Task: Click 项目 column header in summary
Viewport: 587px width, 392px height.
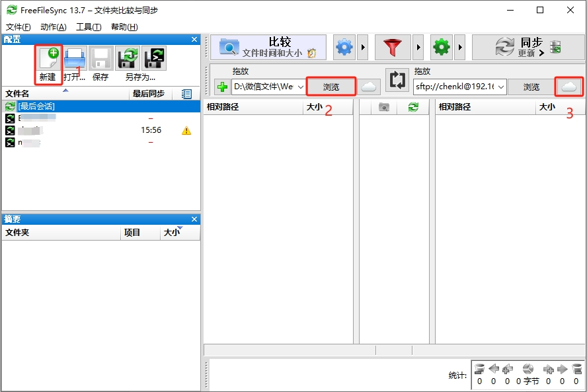Action: [x=140, y=233]
